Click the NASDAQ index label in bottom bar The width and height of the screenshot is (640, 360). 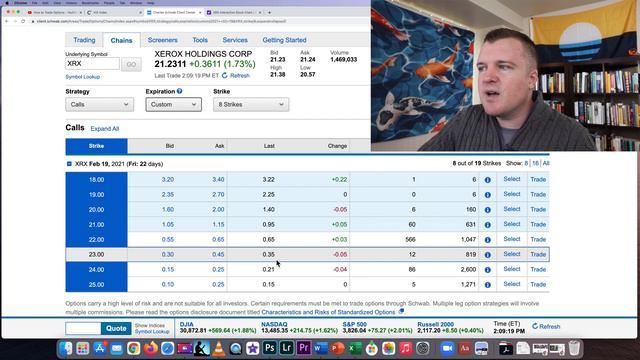tap(274, 324)
